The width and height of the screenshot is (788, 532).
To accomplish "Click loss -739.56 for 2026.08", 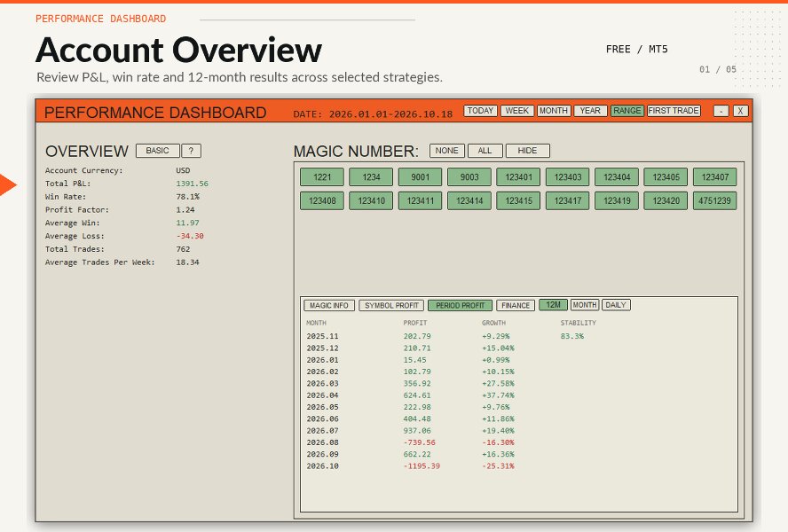I will tap(419, 442).
